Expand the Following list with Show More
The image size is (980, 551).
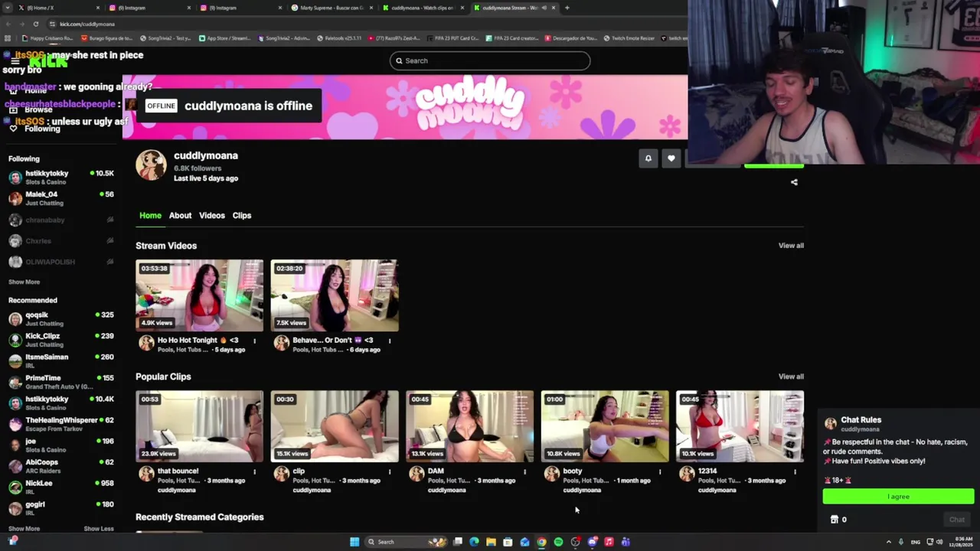[24, 282]
